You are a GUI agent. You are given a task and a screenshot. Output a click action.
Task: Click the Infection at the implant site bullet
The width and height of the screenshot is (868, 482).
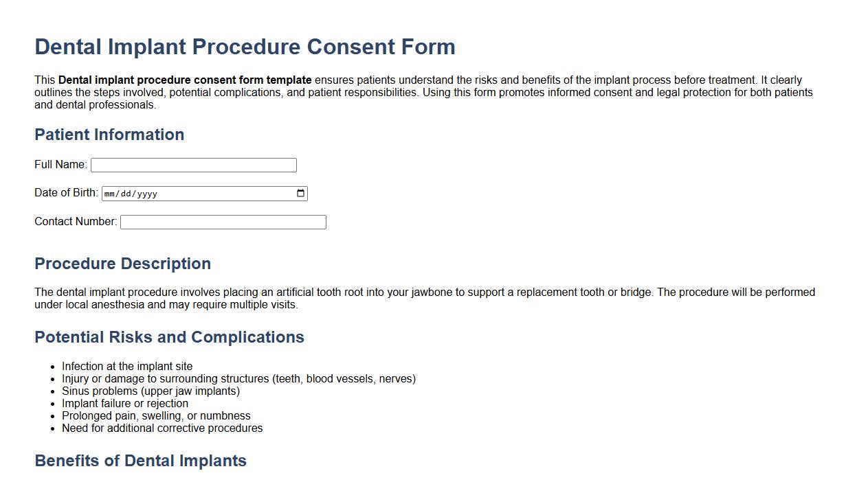[126, 366]
